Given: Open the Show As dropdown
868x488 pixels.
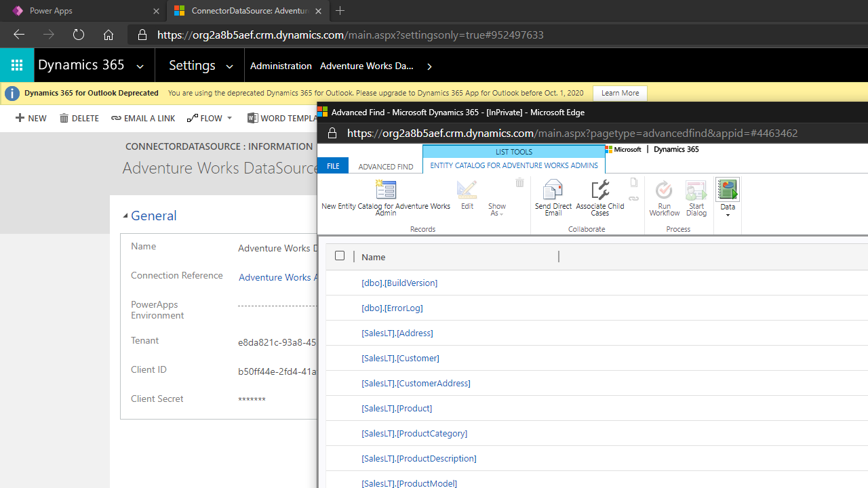Looking at the screenshot, I should (497, 209).
